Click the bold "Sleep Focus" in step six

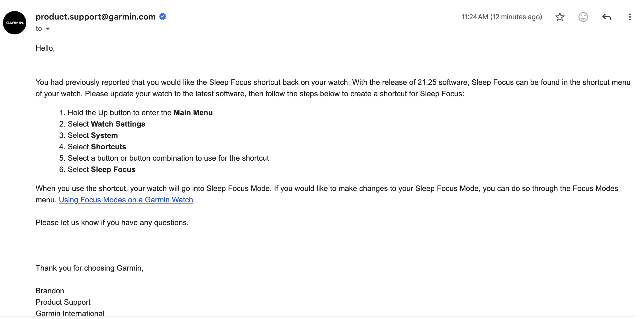113,169
